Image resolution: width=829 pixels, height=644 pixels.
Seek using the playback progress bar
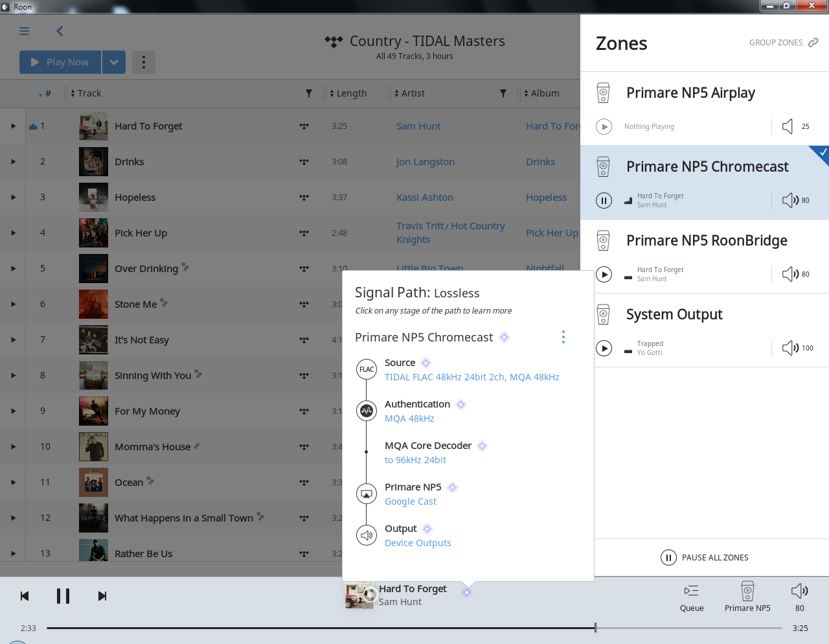click(414, 628)
